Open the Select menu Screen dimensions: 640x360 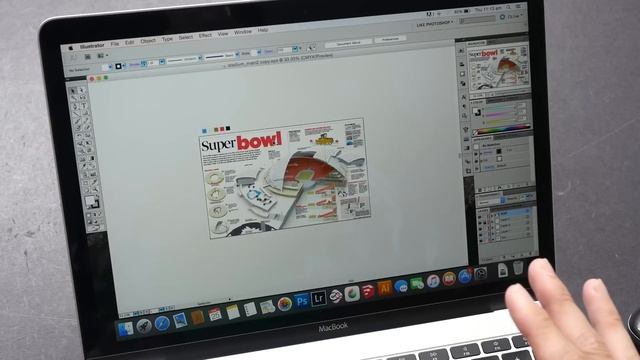[x=185, y=37]
